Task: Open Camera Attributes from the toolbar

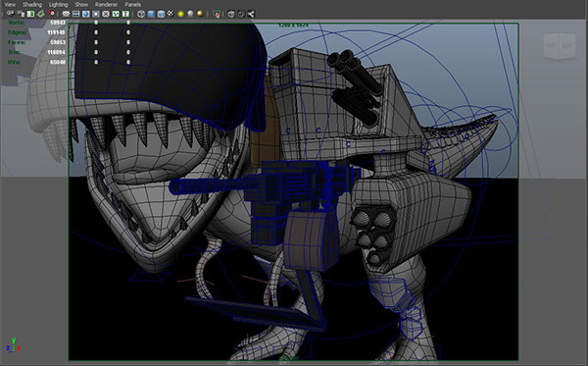Action: pos(21,14)
